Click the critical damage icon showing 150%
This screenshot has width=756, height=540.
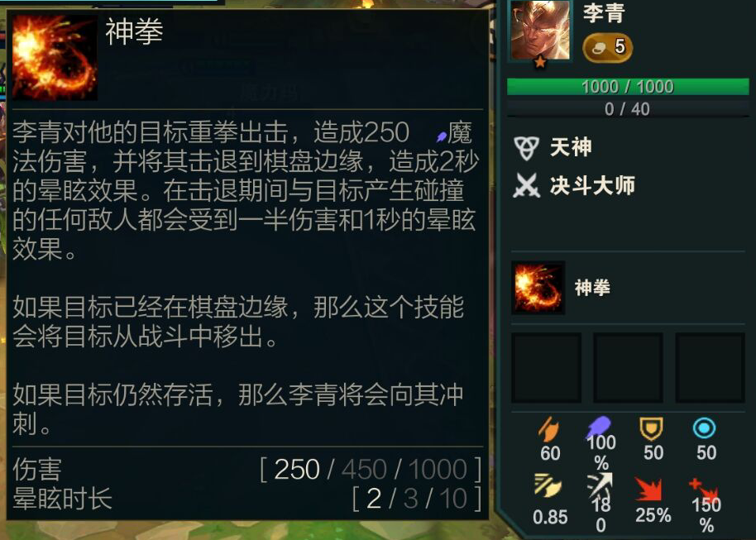click(704, 490)
